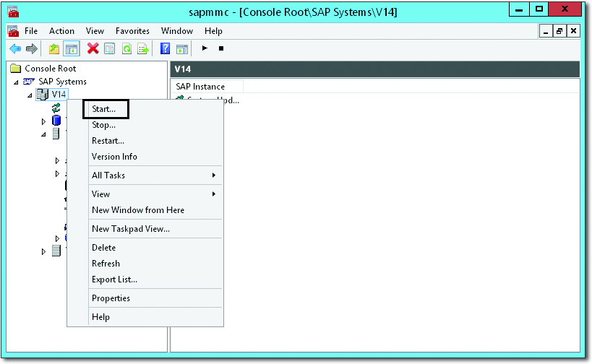The width and height of the screenshot is (592, 364).
Task: Minimize the inner console child window
Action: [x=546, y=31]
